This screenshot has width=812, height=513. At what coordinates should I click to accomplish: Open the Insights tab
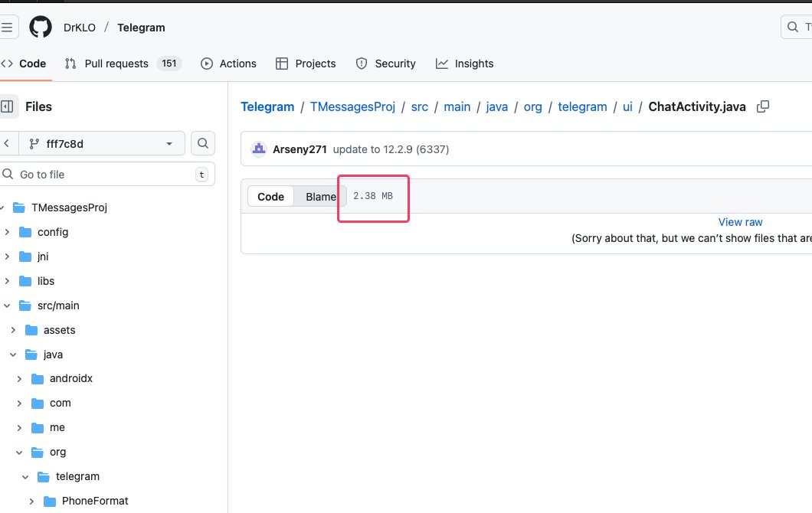(464, 64)
